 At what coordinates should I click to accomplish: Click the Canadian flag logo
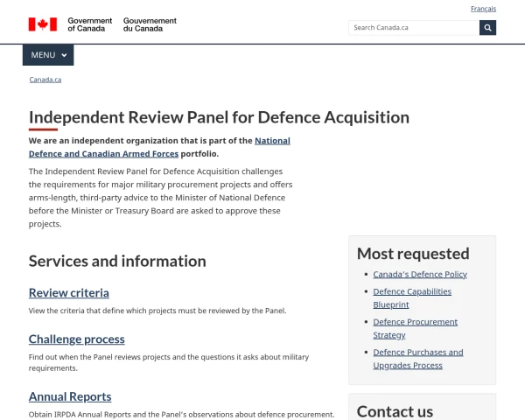(42, 24)
